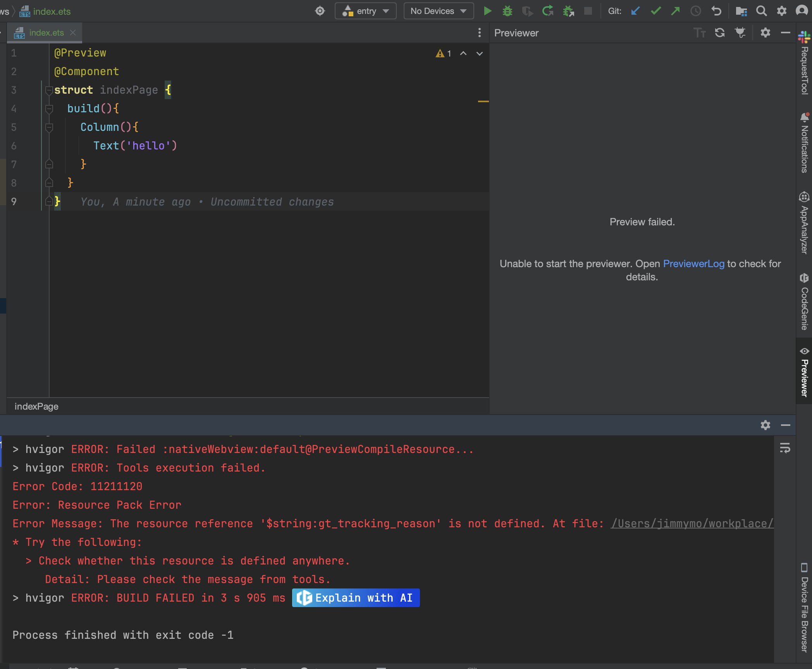The width and height of the screenshot is (812, 669).
Task: Click the Git Update Project arrow
Action: click(x=635, y=11)
